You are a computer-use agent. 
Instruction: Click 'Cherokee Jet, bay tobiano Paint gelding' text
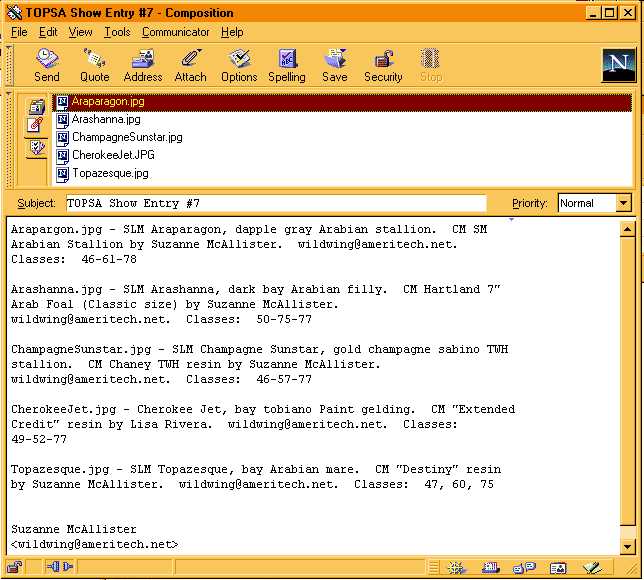pos(274,410)
